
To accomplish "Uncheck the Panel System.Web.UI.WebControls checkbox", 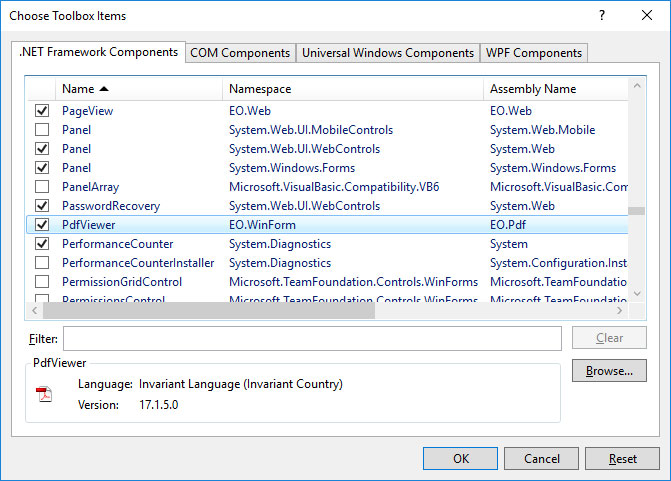I will 42,149.
